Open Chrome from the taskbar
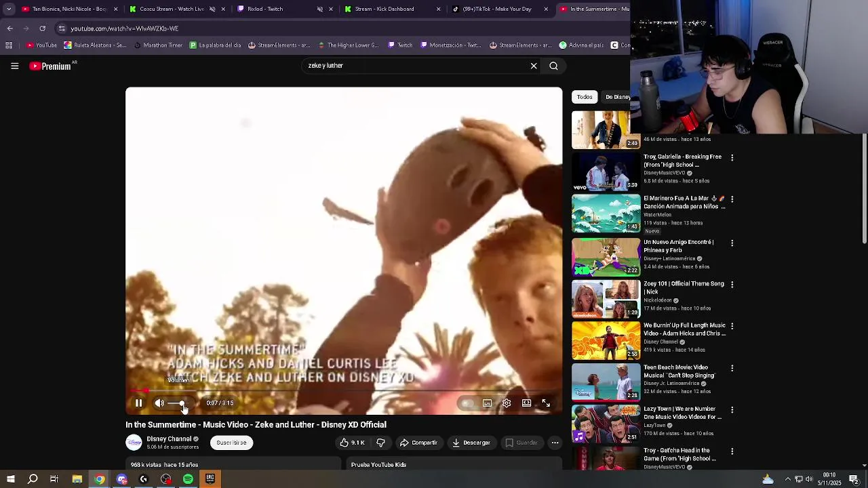 99,479
